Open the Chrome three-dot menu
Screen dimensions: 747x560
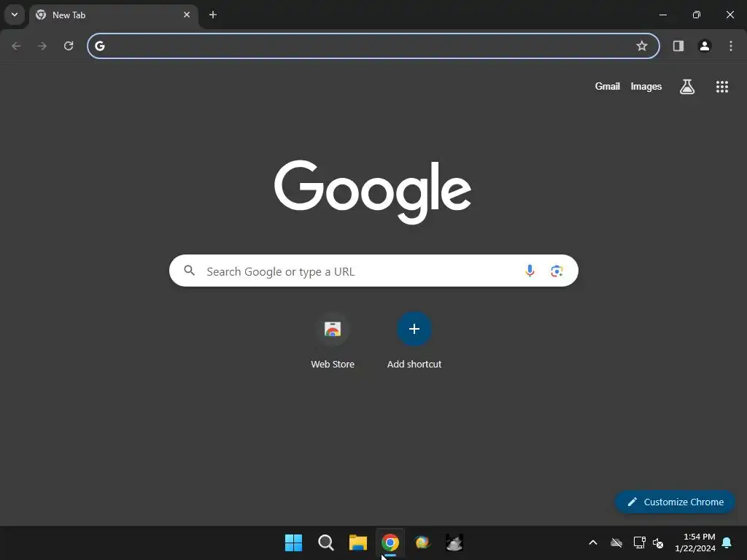tap(731, 46)
